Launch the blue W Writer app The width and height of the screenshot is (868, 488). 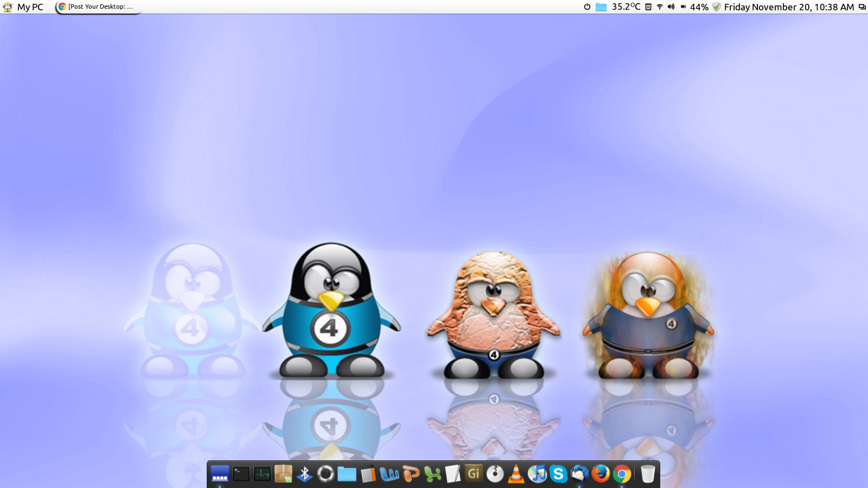(x=389, y=474)
